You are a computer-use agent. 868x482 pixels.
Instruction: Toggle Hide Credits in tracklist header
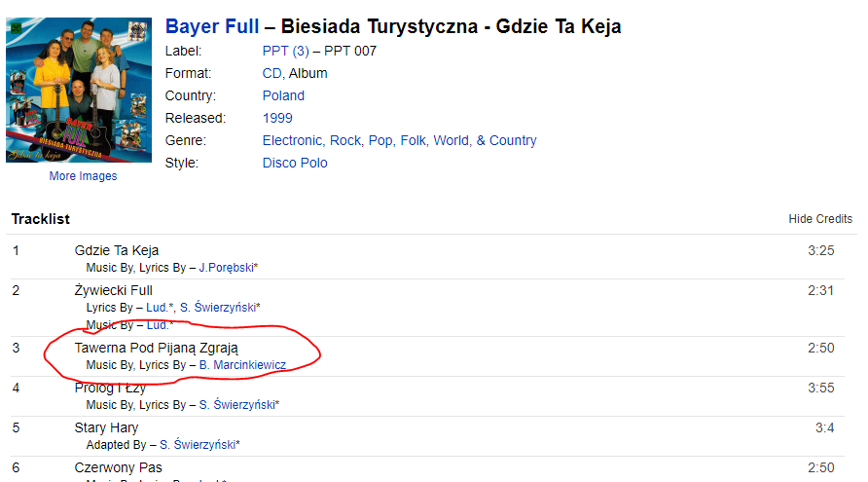(820, 219)
